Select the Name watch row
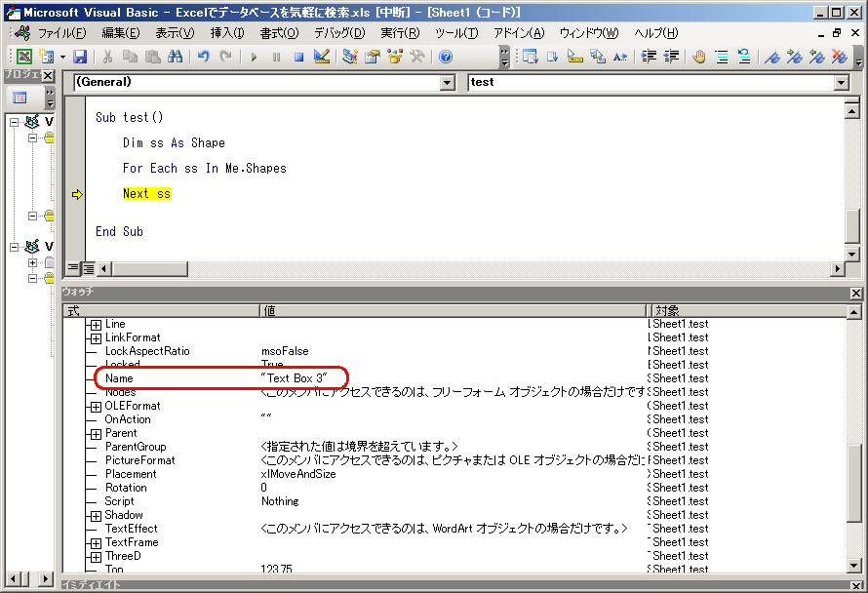This screenshot has width=868, height=593. (119, 378)
